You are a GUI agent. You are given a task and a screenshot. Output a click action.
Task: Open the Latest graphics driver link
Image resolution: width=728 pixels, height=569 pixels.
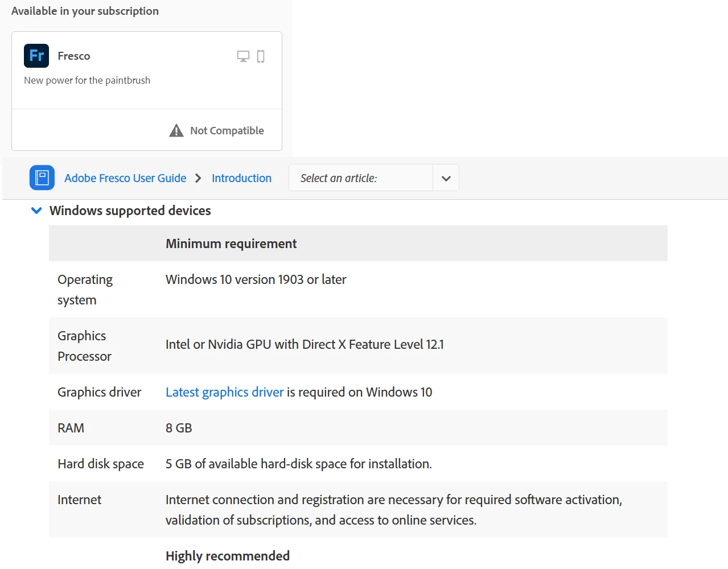pyautogui.click(x=224, y=392)
